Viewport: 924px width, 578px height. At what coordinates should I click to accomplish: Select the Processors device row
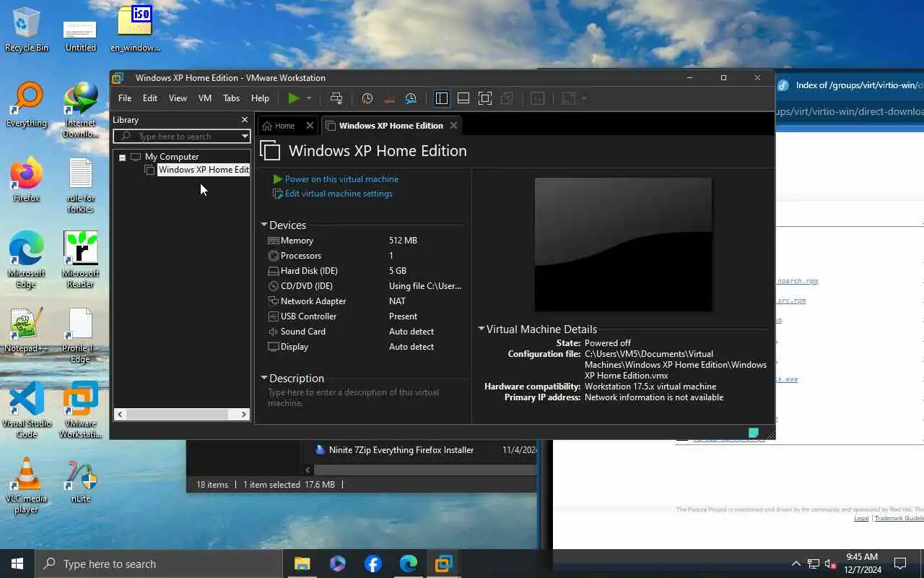(x=365, y=256)
